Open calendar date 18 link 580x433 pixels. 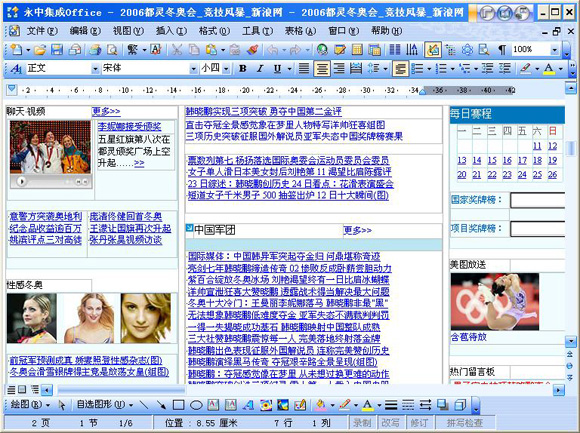point(537,160)
